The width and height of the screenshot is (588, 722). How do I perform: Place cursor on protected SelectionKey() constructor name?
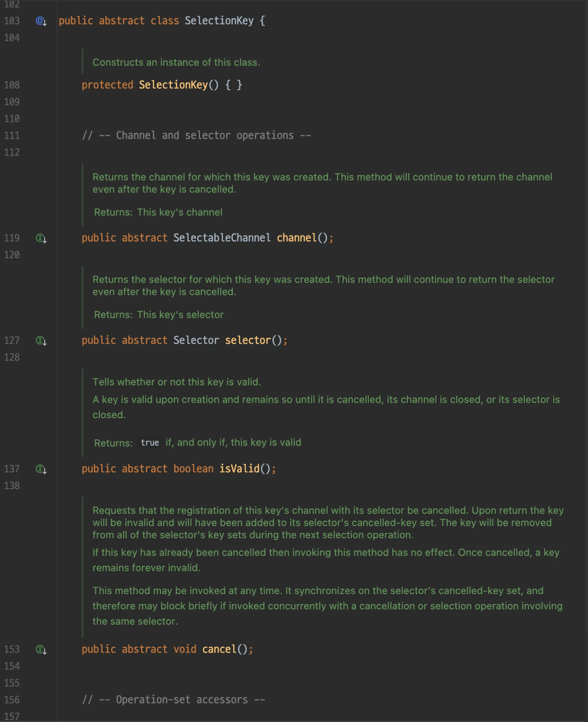point(173,85)
